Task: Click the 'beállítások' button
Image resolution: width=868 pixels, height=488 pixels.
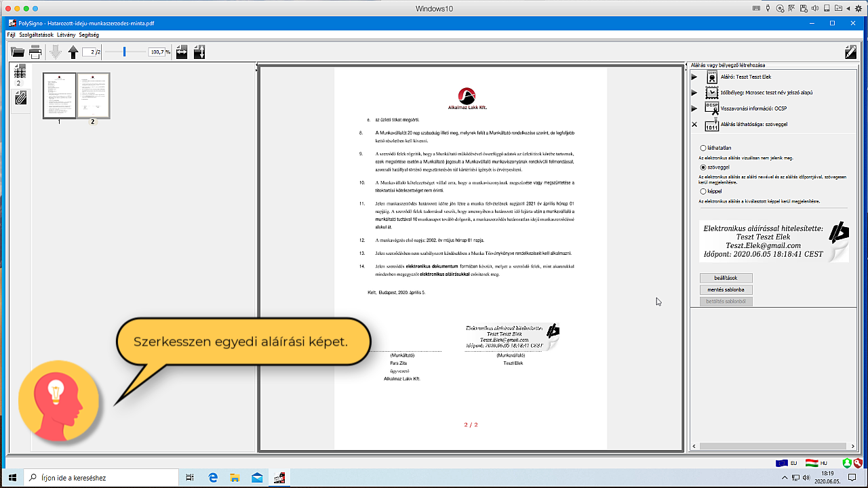Action: (726, 278)
